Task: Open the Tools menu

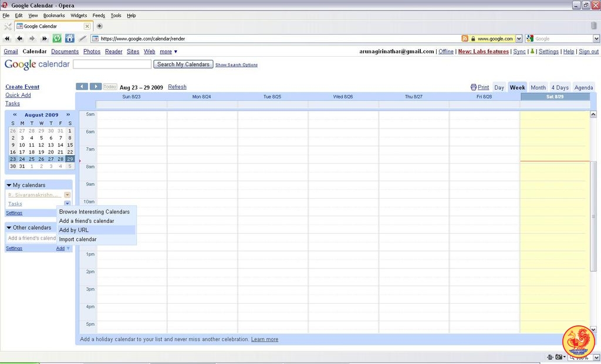Action: pyautogui.click(x=116, y=15)
